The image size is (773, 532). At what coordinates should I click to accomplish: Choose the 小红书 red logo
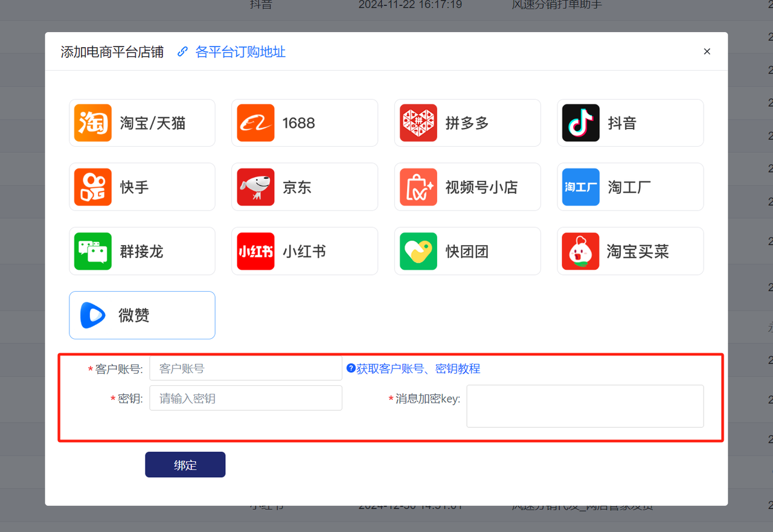(x=255, y=251)
